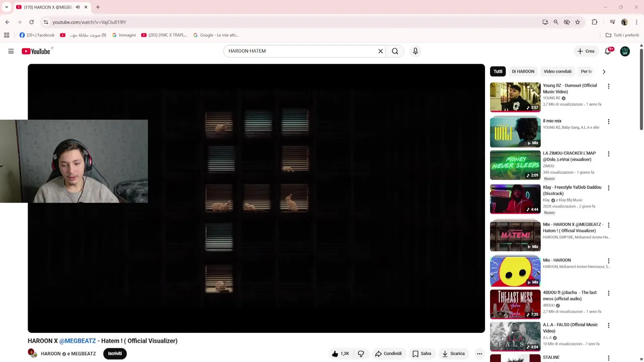Go back in browser history
The image size is (644, 362).
pos(7,22)
